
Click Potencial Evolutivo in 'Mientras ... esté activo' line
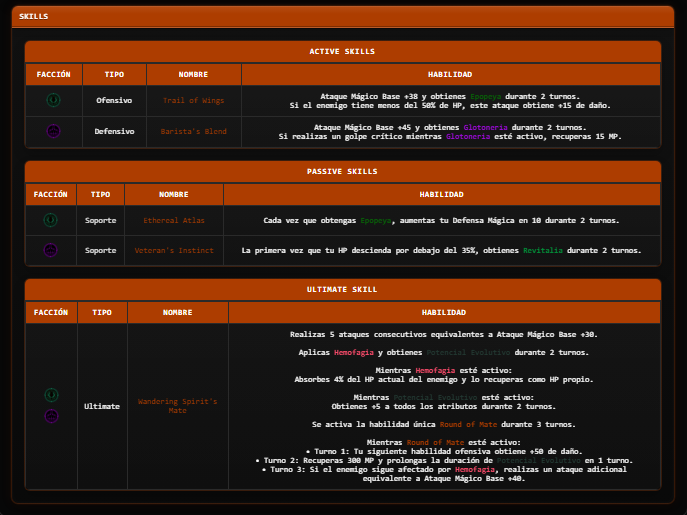tap(435, 398)
